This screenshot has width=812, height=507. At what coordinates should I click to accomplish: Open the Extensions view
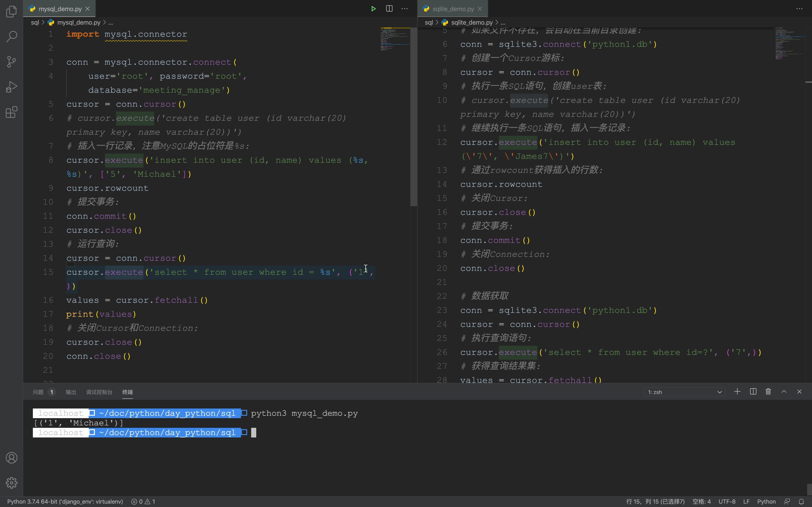point(11,112)
